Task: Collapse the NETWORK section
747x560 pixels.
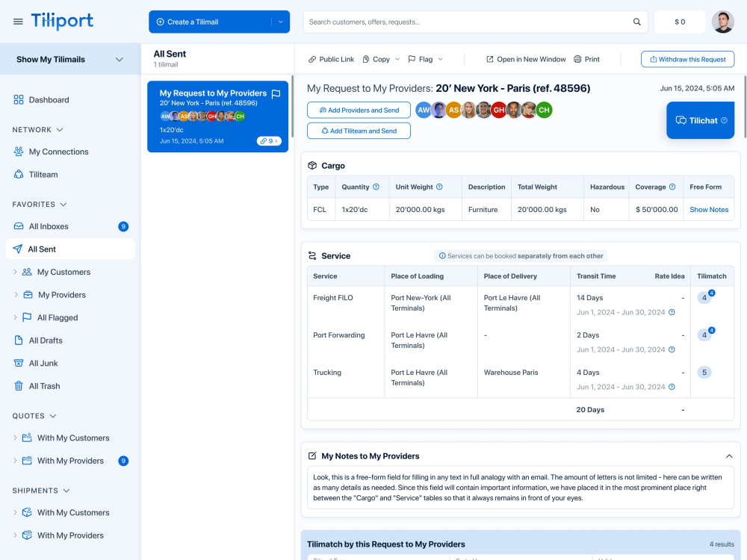Action: click(60, 129)
